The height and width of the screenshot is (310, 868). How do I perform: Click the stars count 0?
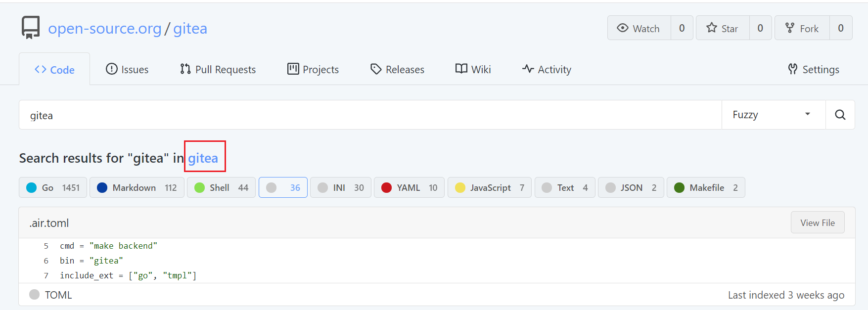tap(760, 28)
